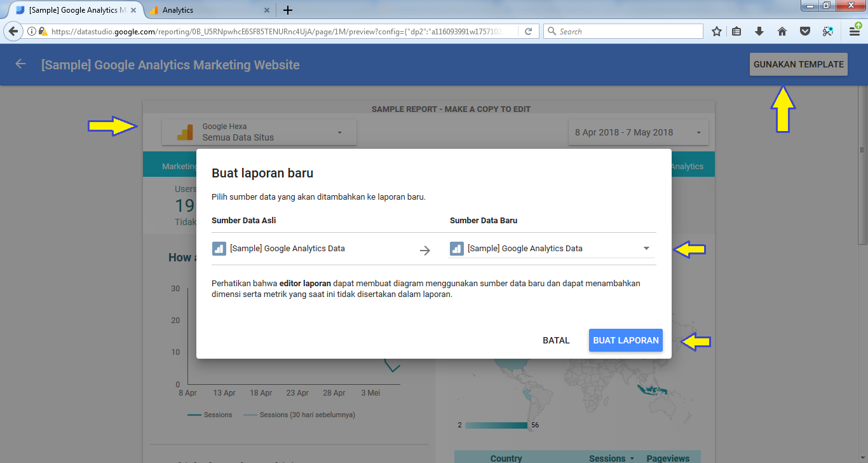Click the GUNAKAN TEMPLATE button
Screen dimensions: 868x463
799,64
